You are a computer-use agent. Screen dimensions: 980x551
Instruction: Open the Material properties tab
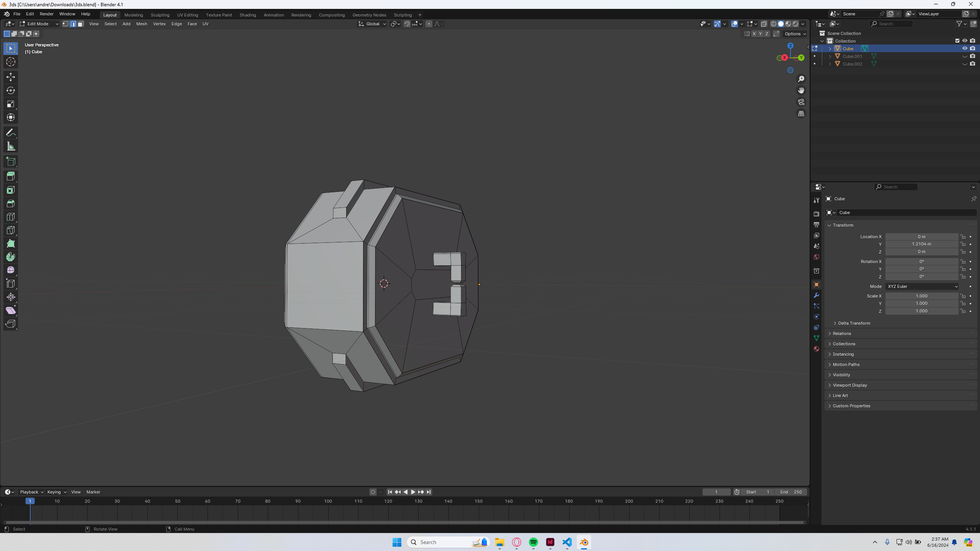coord(816,349)
